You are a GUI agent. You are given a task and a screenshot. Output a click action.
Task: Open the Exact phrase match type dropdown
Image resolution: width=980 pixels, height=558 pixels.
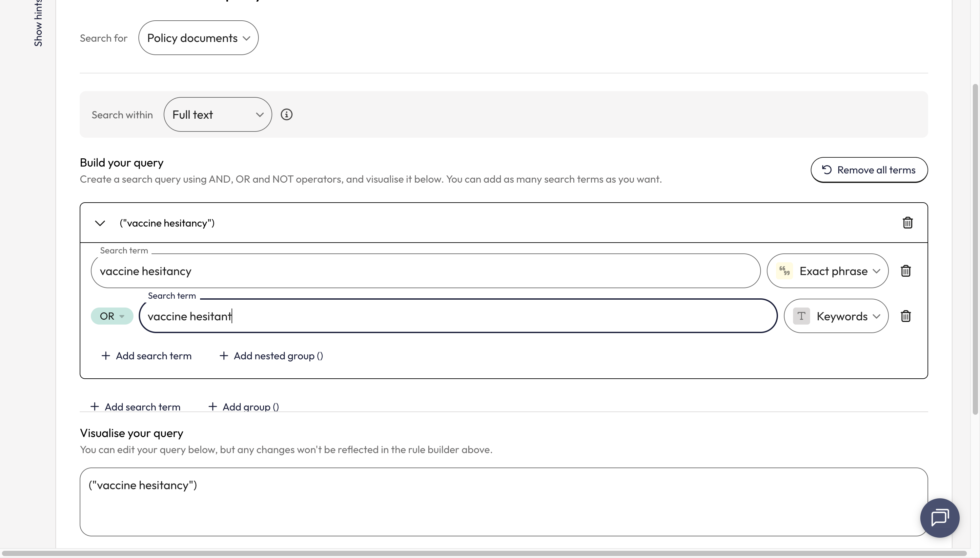(827, 271)
